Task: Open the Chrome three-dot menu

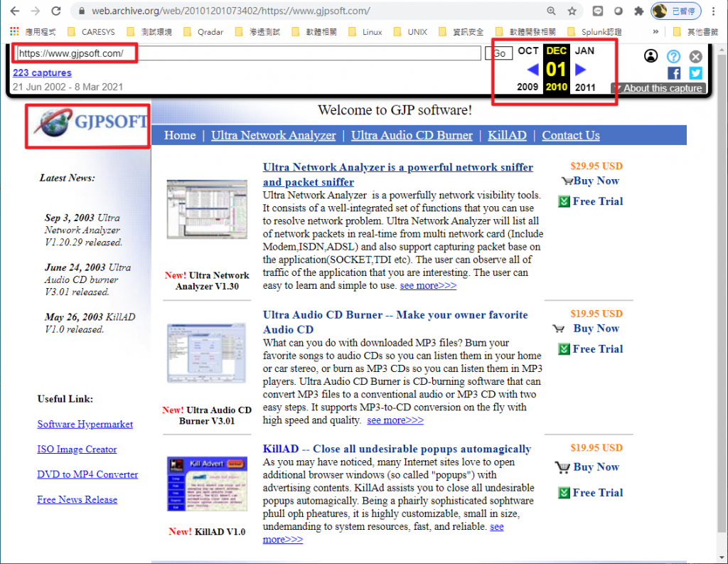Action: pyautogui.click(x=714, y=11)
